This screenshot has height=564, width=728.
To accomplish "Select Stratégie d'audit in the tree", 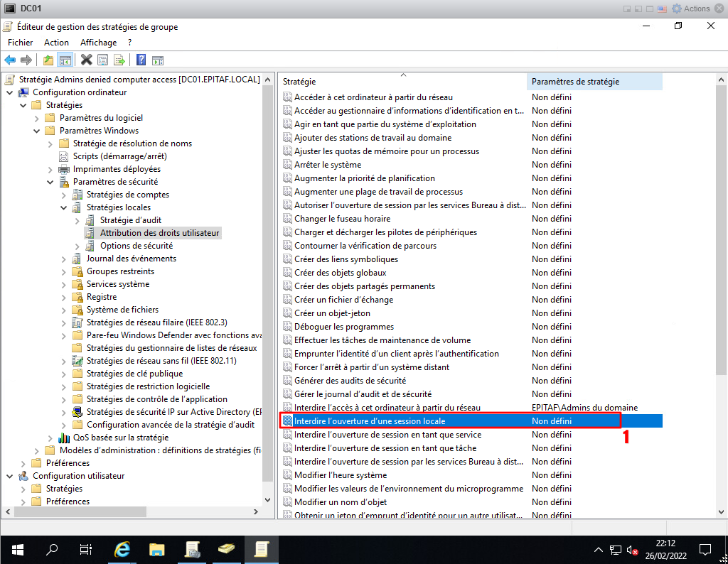I will 131,220.
